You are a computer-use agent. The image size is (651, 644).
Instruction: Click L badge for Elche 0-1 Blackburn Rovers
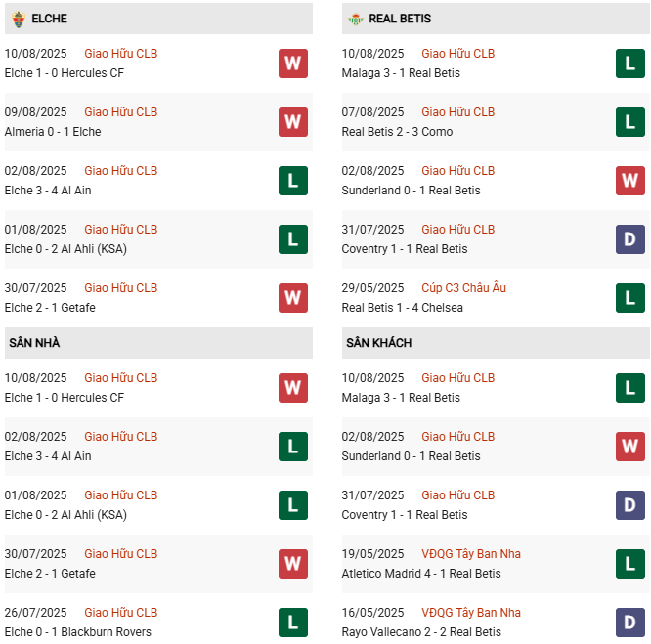coord(292,623)
